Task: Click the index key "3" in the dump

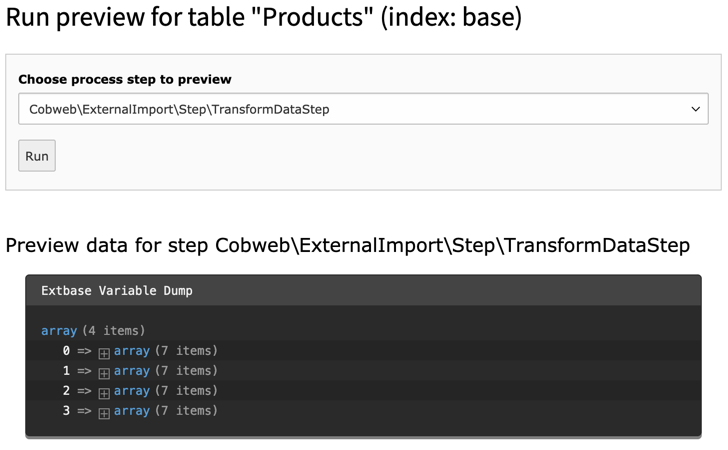Action: tap(66, 411)
